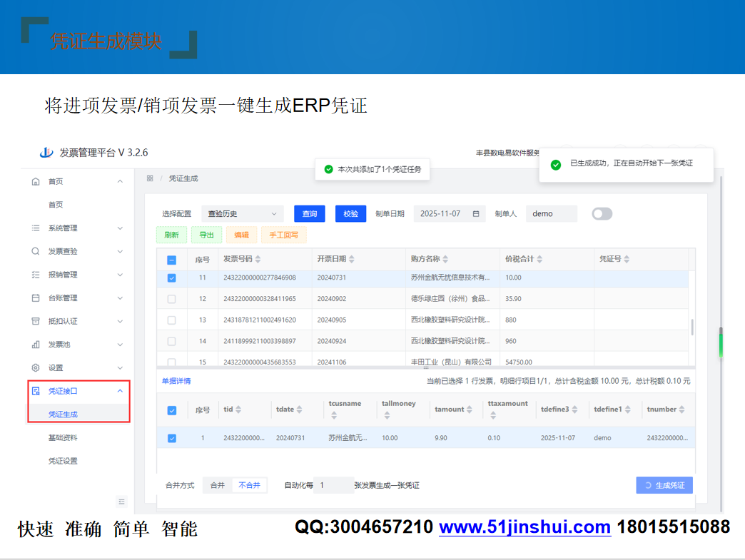Click the 发票查验 search icon
The image size is (745, 560).
pos(36,252)
